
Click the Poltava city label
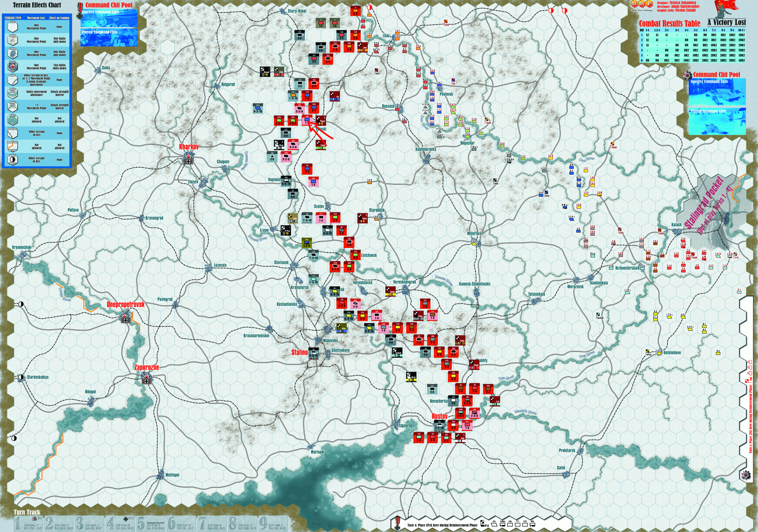(73, 210)
